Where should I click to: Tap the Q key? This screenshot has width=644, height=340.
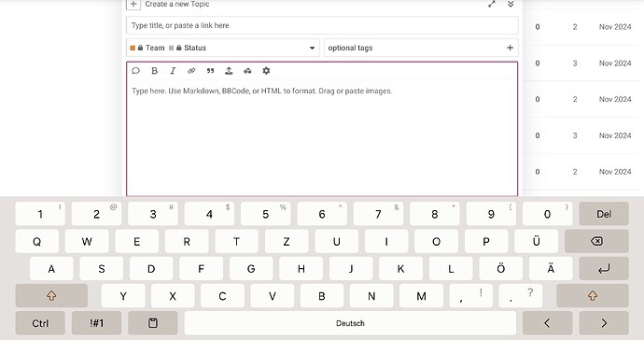(37, 241)
